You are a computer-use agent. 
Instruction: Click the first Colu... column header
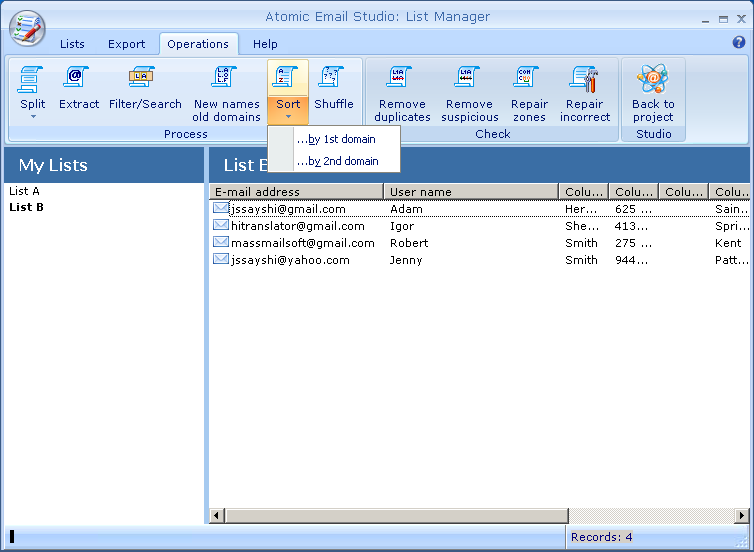point(584,191)
